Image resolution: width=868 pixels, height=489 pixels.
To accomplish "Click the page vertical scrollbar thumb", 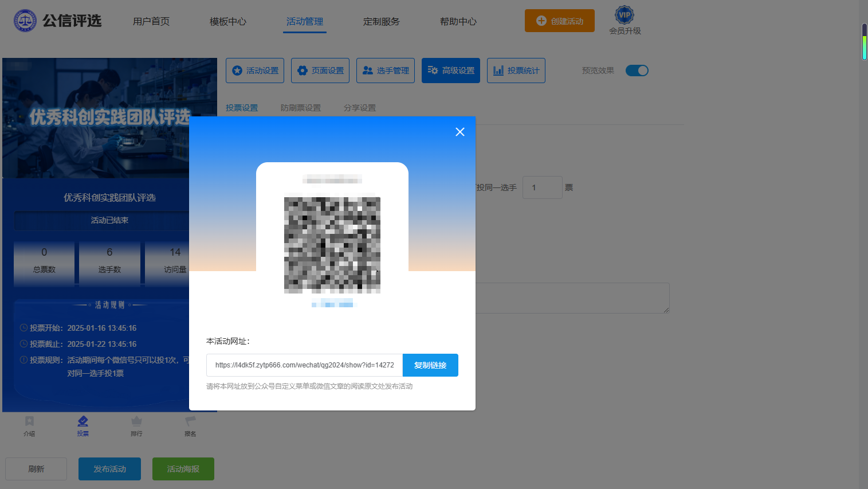I will point(865,41).
